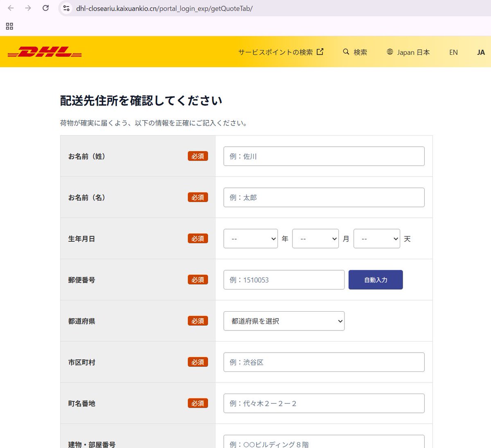Screen dimensions: 491x448
Task: Open site information icon in address bar
Action: coord(66,8)
